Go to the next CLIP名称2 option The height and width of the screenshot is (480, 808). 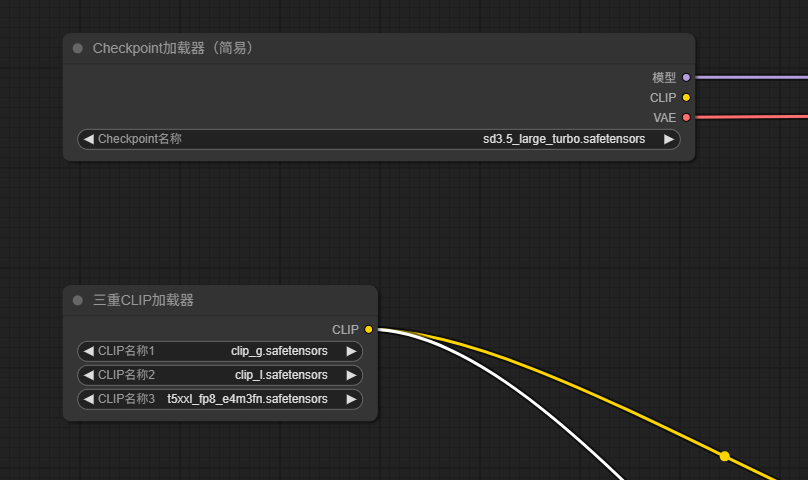click(x=351, y=375)
